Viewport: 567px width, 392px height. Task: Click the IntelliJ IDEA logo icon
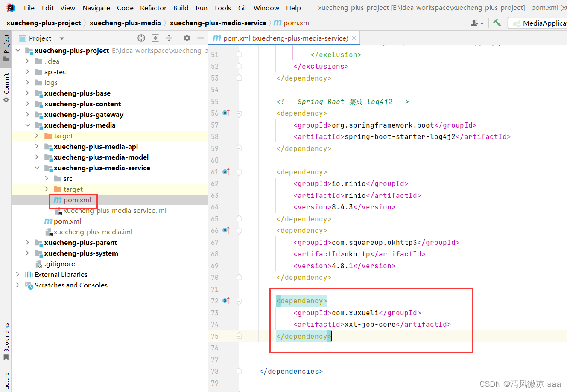[x=11, y=8]
